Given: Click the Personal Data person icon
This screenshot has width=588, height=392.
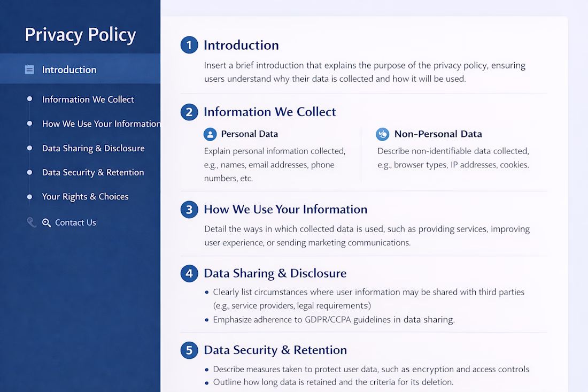Looking at the screenshot, I should coord(210,134).
